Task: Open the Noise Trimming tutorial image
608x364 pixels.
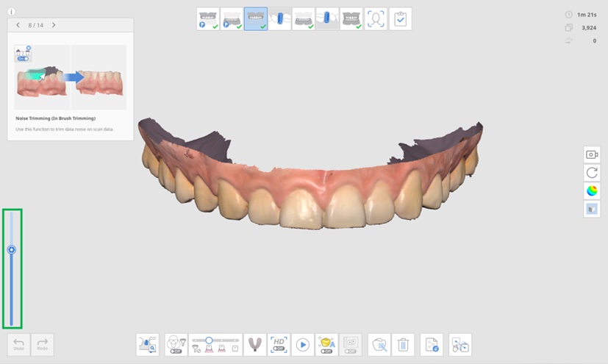Action: pos(70,76)
